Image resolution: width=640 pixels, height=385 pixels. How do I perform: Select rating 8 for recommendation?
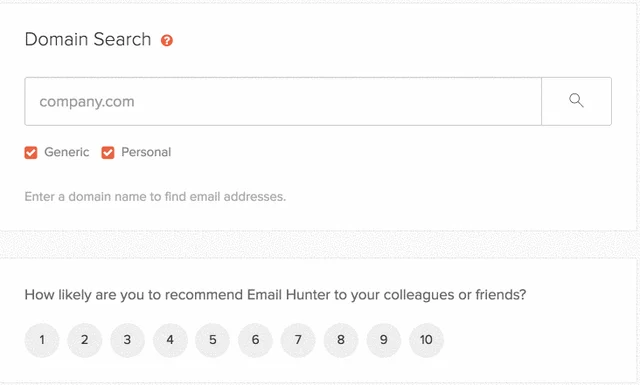click(x=341, y=340)
